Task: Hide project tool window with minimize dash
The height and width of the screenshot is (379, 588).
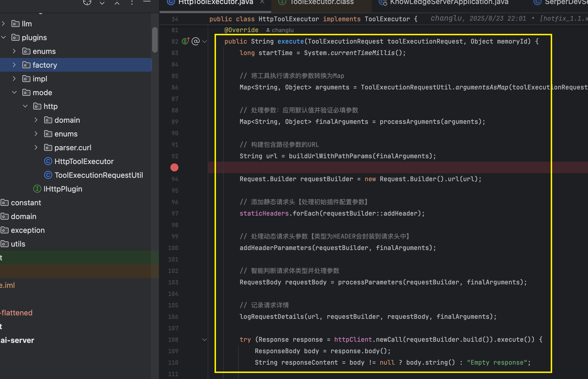Action: 147,2
